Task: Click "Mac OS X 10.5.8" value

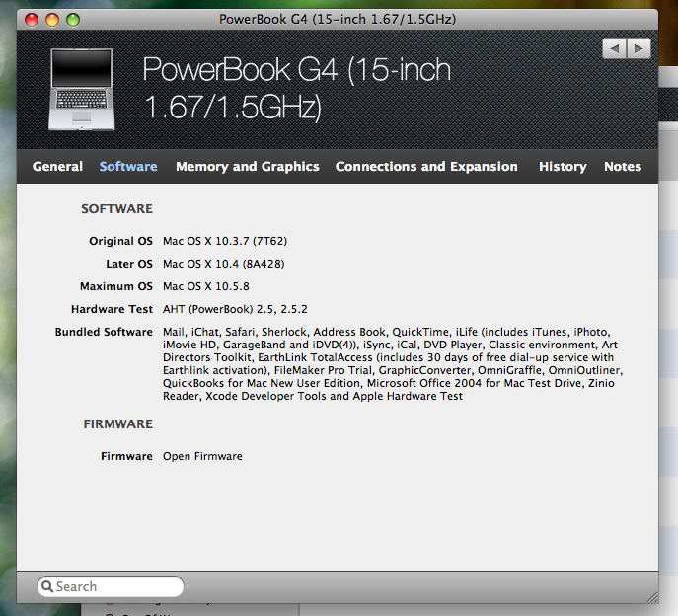Action: (206, 286)
